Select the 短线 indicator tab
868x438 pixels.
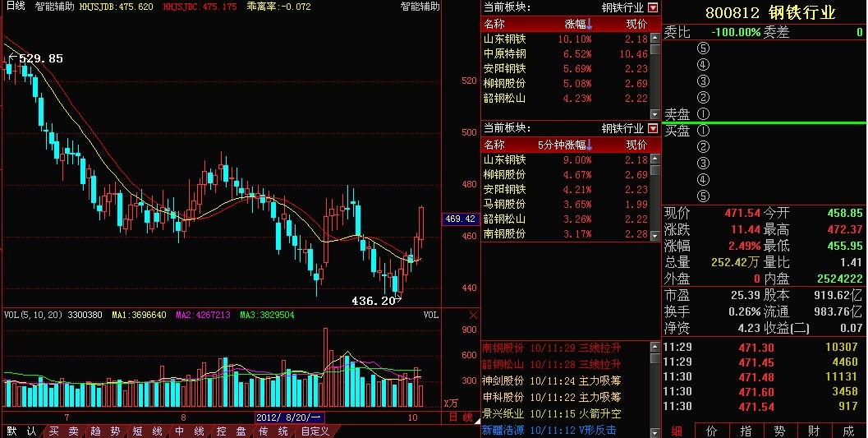[147, 431]
